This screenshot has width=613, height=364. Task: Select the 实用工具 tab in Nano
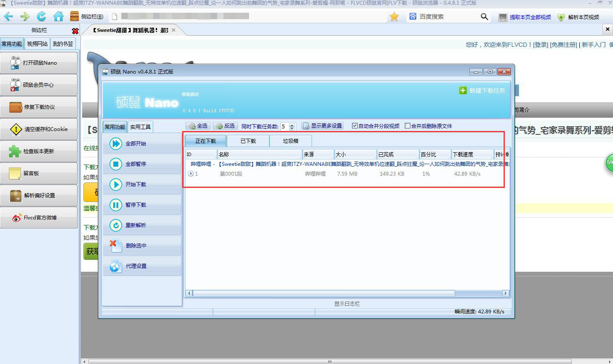click(x=140, y=127)
